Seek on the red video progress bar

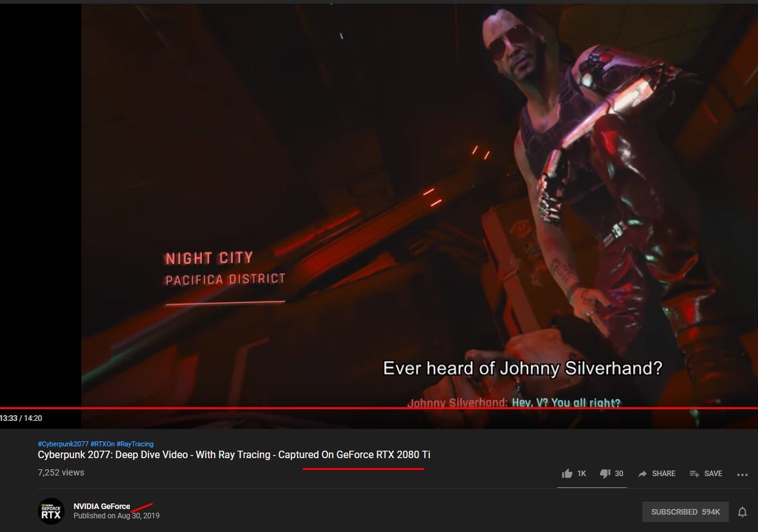(379, 408)
